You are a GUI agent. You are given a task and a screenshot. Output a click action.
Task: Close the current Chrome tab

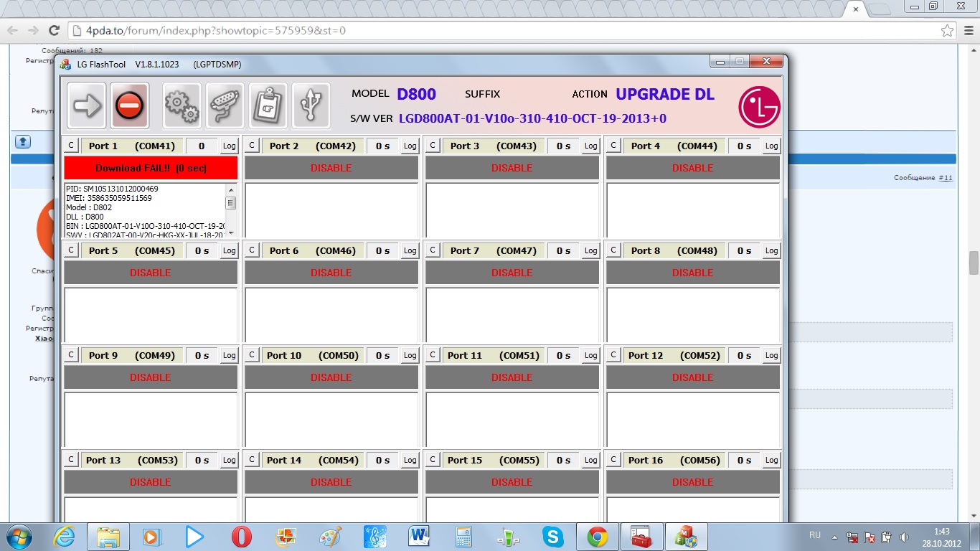pos(855,9)
